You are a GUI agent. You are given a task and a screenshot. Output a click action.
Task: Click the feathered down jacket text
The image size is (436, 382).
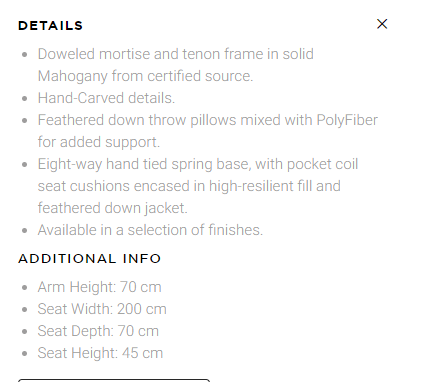click(x=113, y=208)
